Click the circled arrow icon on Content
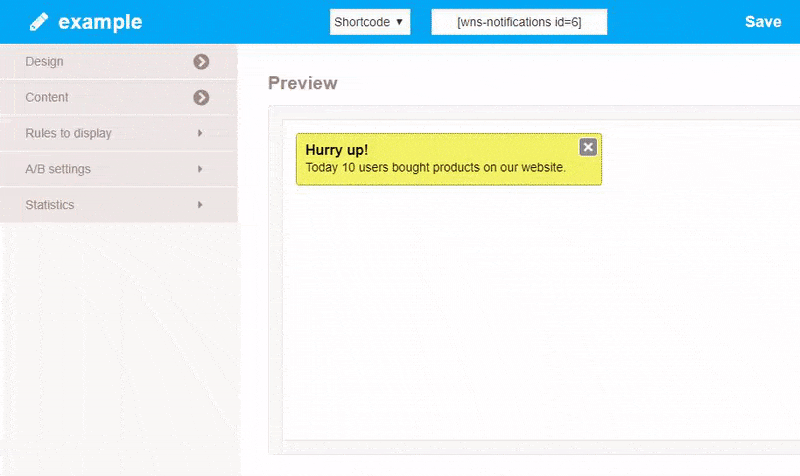 pos(201,97)
